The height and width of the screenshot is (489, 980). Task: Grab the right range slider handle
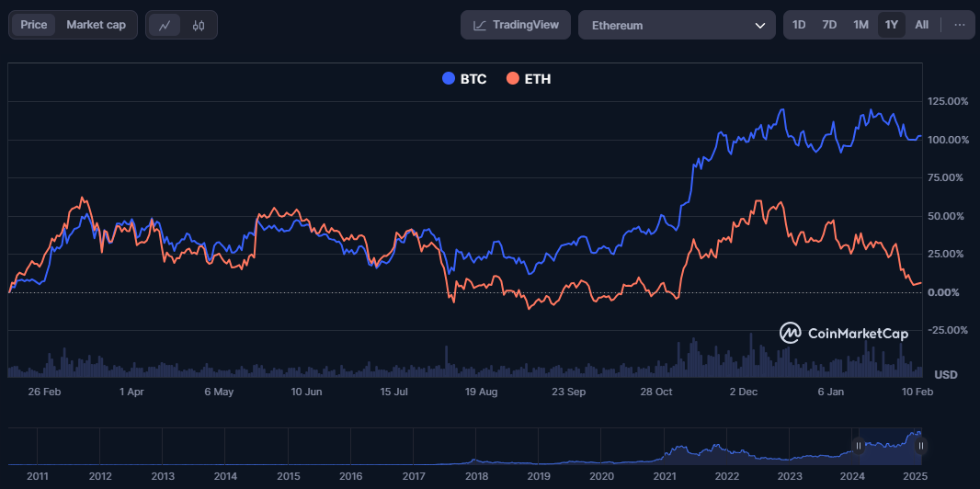tap(920, 446)
